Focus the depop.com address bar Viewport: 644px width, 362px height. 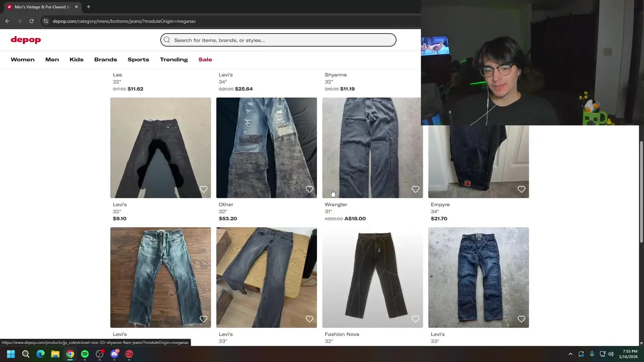(231, 21)
